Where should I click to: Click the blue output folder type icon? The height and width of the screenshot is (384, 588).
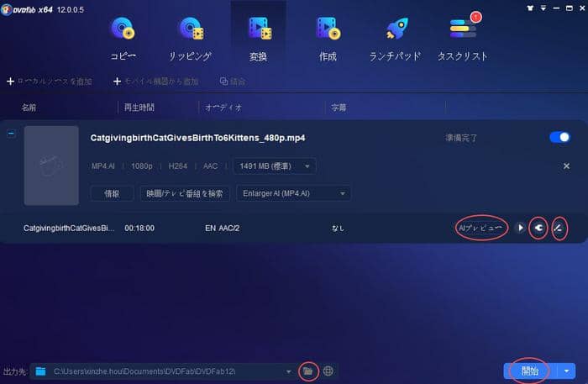[40, 371]
